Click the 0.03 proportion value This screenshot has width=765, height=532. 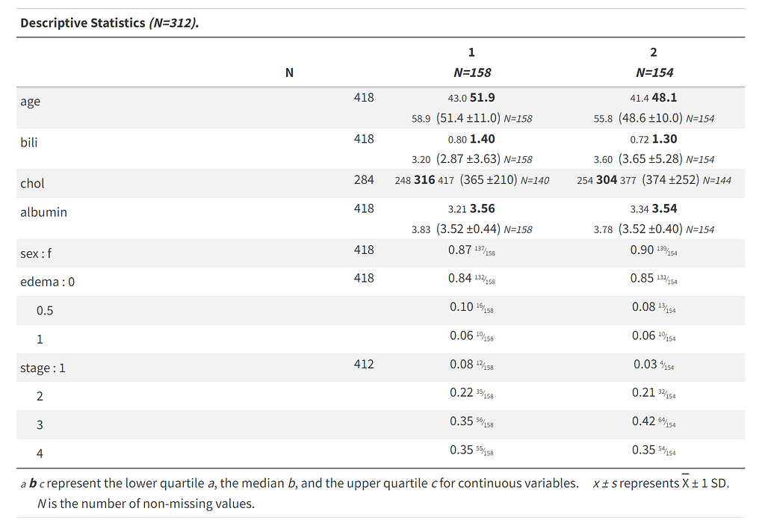point(642,364)
